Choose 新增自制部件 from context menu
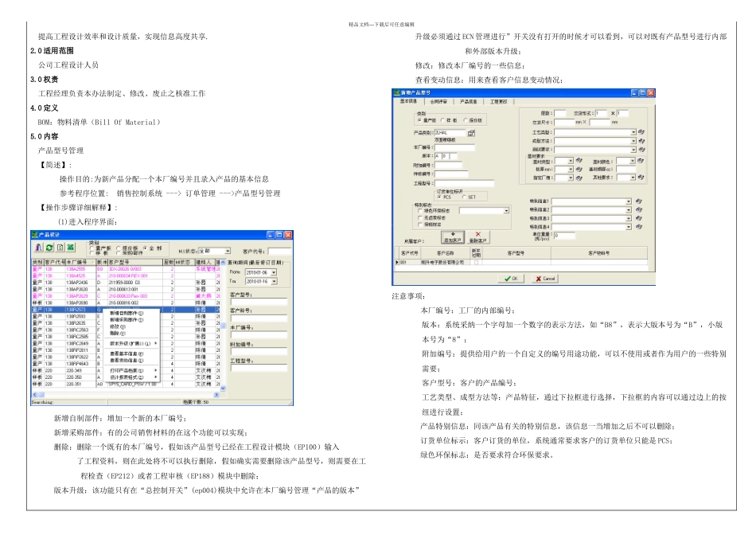The image size is (756, 535). tap(131, 314)
